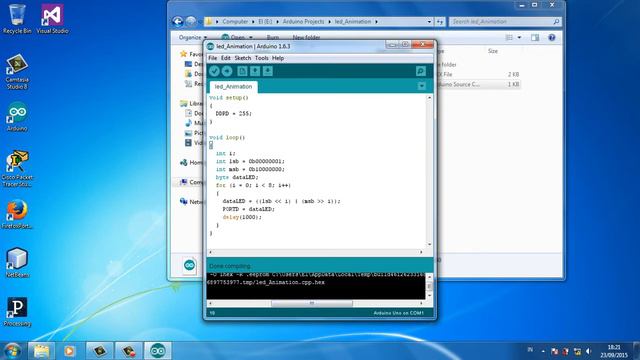Click the Search led_Animation field in Explorer
Viewport: 640px width, 360px height.
pyautogui.click(x=504, y=21)
